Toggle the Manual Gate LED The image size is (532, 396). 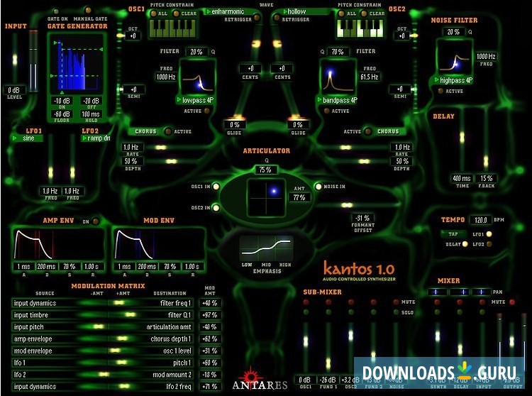88,10
